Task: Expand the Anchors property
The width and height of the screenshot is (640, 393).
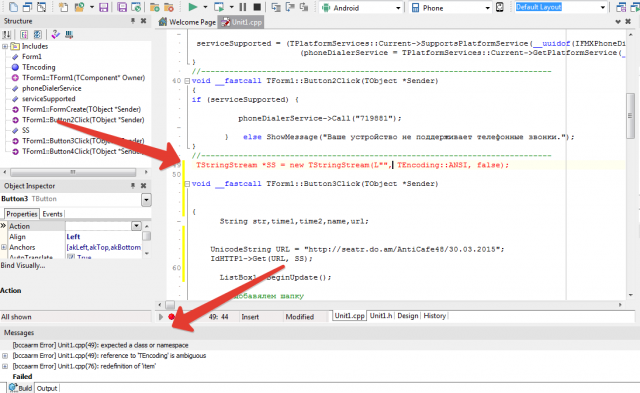Action: (4, 247)
